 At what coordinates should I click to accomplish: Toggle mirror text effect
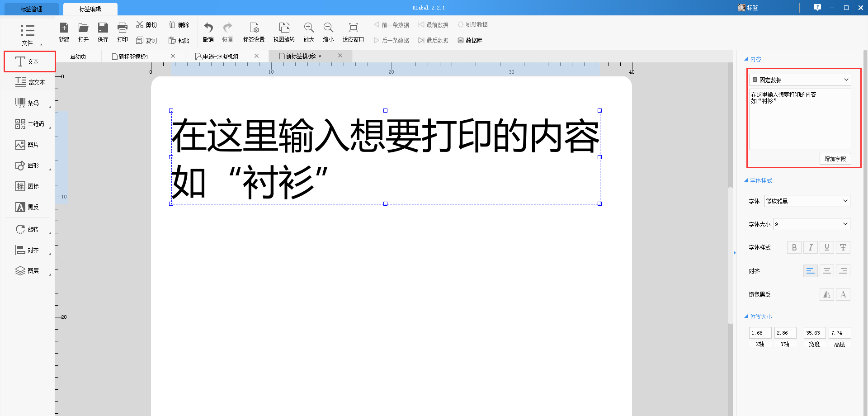click(x=827, y=294)
